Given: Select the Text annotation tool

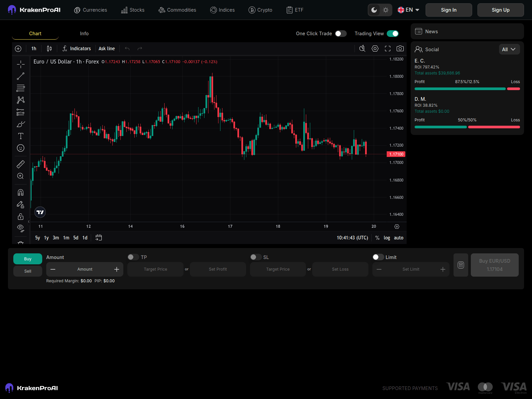Looking at the screenshot, I should click(x=21, y=136).
